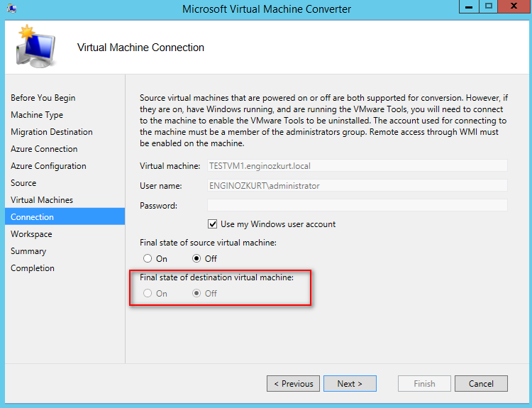This screenshot has width=532, height=408.
Task: Cancel the conversion wizard
Action: (481, 384)
